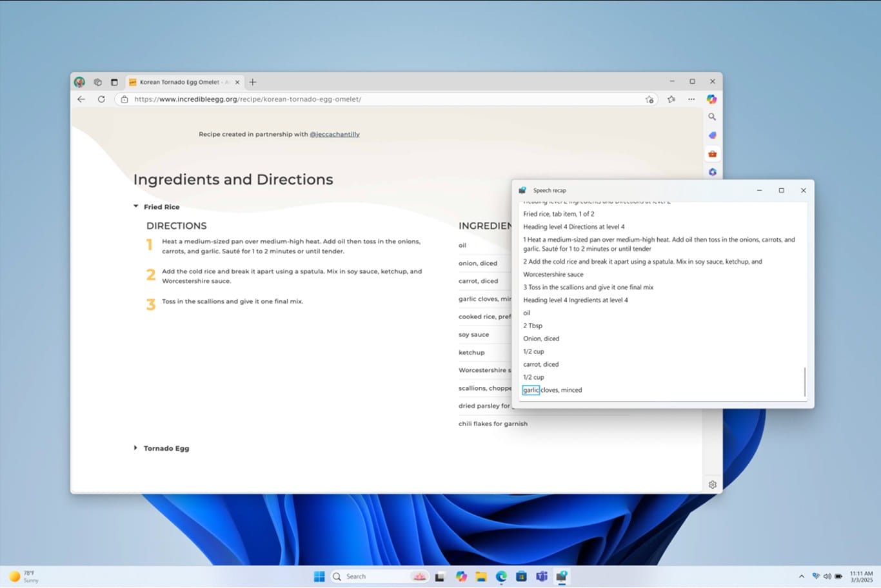Open the red toolbox sidebar app
Image resolution: width=881 pixels, height=588 pixels.
(x=712, y=153)
